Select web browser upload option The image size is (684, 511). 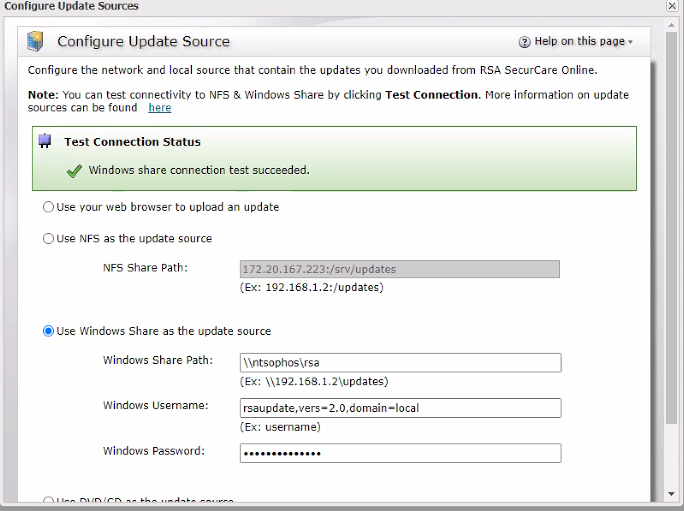(48, 207)
